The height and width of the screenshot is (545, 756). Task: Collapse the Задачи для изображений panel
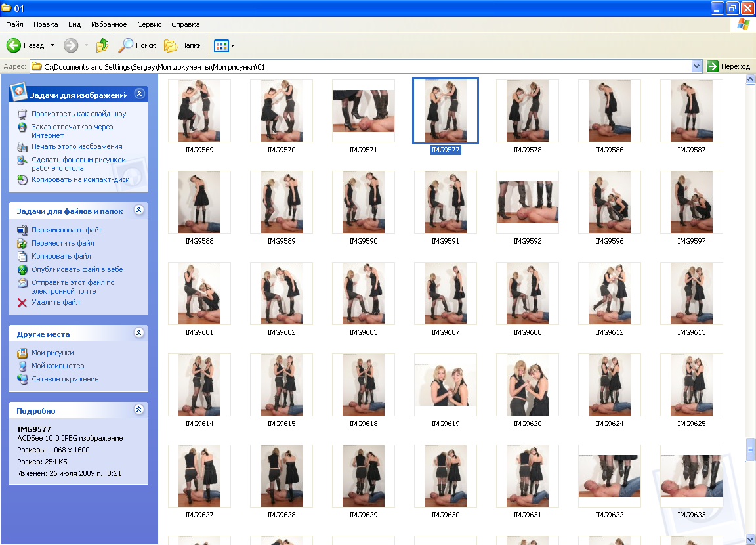(x=139, y=93)
